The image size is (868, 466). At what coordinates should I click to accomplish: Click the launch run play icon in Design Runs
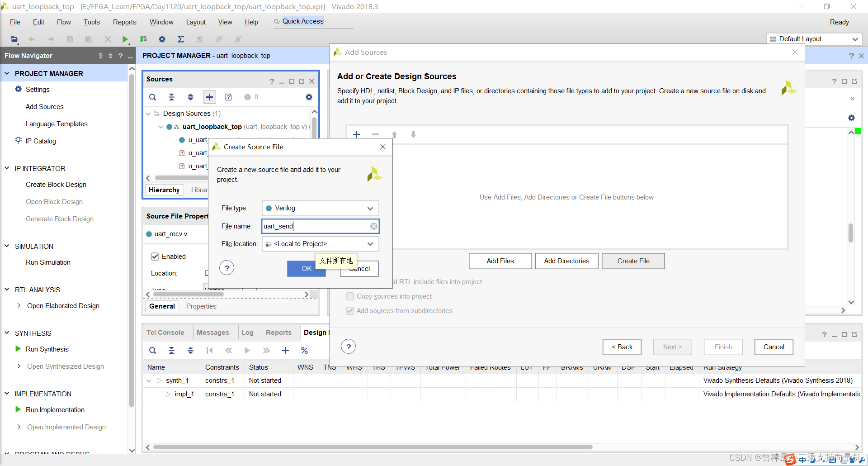point(247,350)
